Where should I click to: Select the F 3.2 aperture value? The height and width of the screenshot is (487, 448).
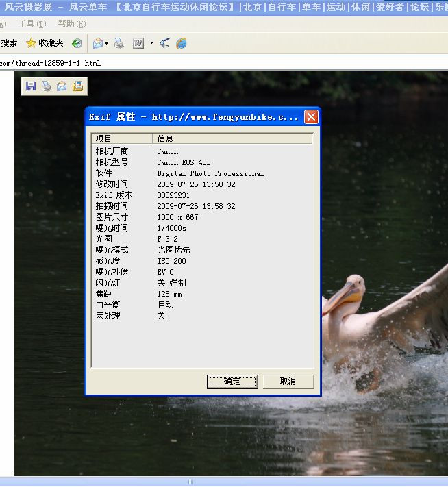[x=167, y=239]
